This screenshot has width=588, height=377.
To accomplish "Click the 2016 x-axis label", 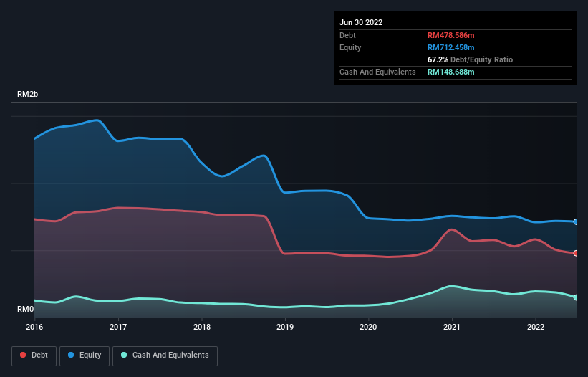I will click(34, 327).
